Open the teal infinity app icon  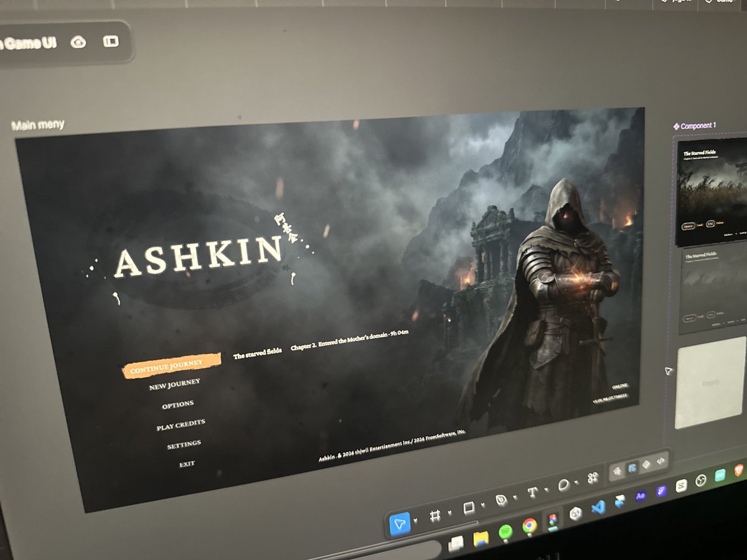click(720, 475)
